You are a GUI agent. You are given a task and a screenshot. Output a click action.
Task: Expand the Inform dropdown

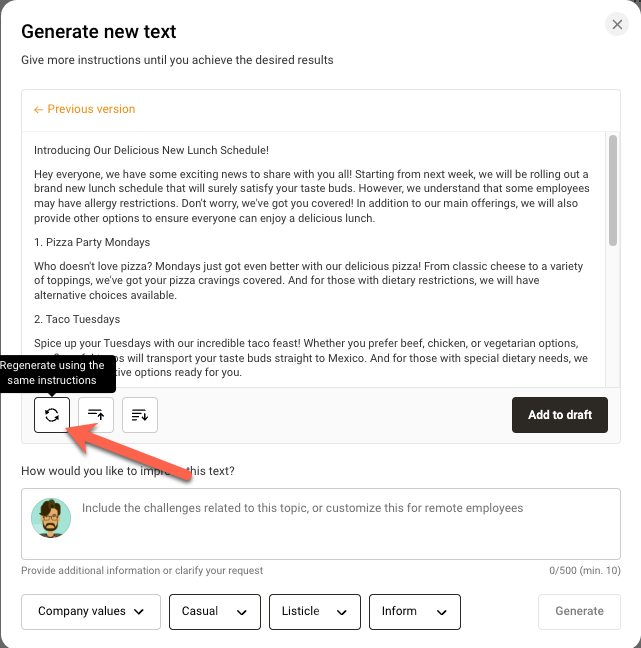pyautogui.click(x=415, y=611)
